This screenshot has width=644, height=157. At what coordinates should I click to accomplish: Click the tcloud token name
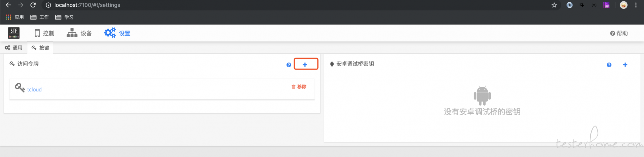click(34, 89)
